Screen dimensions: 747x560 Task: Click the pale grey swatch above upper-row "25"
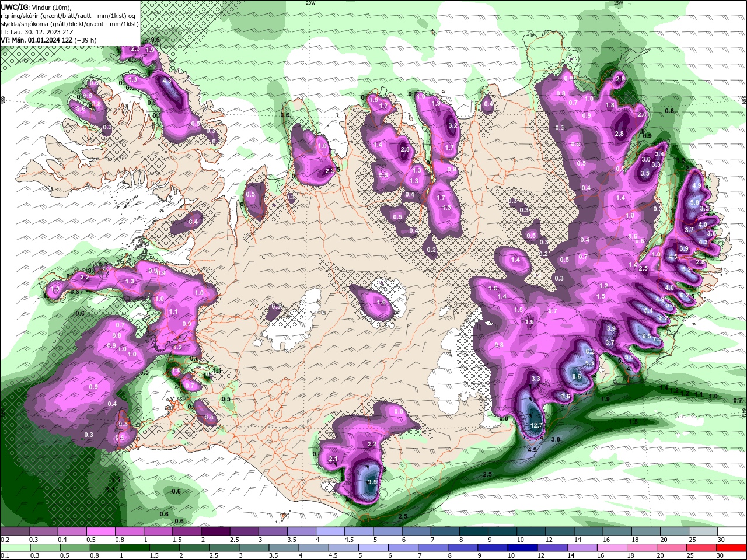[x=704, y=531]
